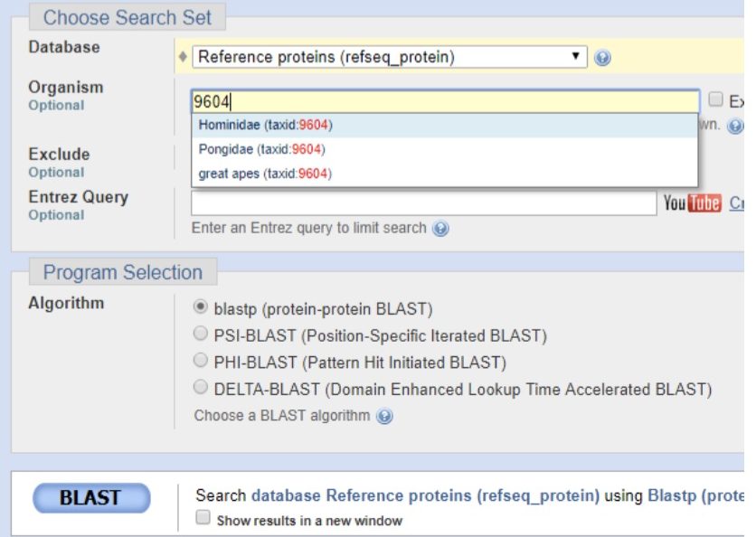Screen dimensions: 756x537
Task: Click the help icon beside organism suggestions
Action: [x=735, y=127]
